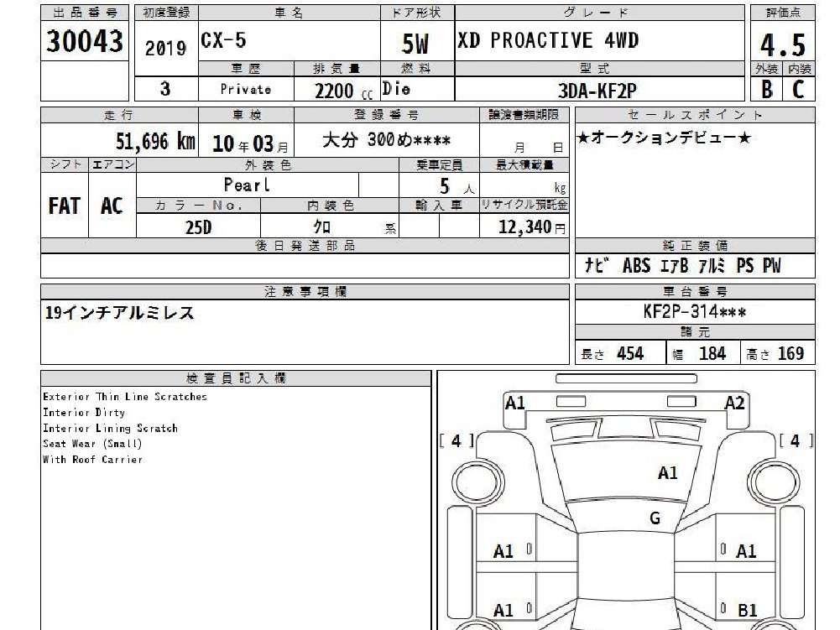Select the chassis number KF2P-314***
This screenshot has width=840, height=630.
694,311
